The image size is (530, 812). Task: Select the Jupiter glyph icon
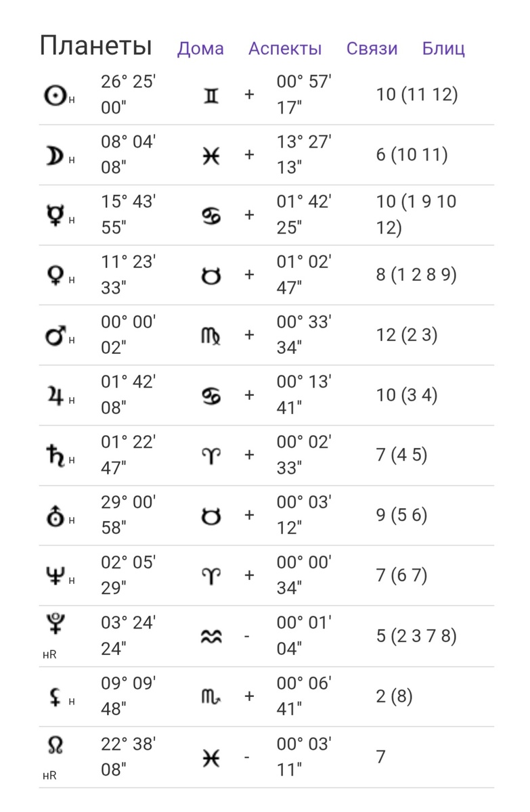54,396
